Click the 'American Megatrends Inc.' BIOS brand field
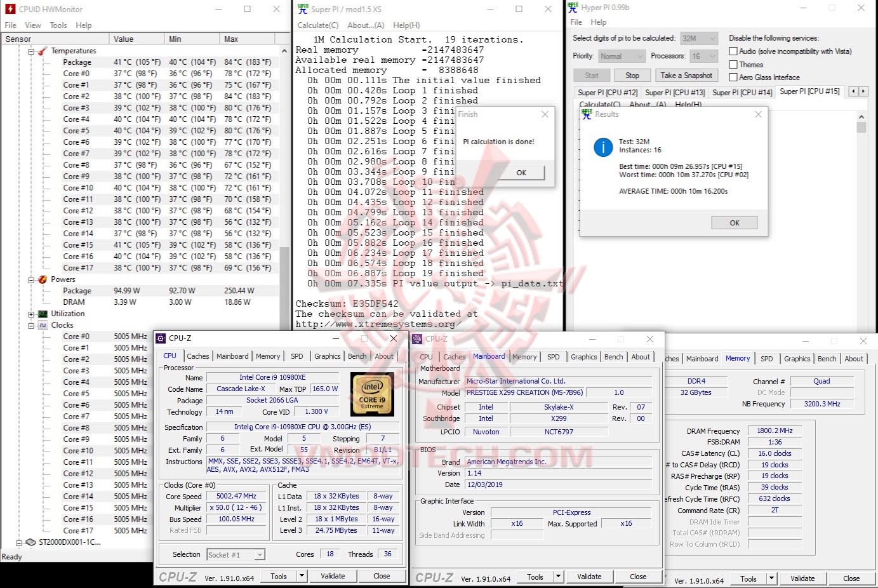The image size is (878, 588). click(558, 462)
